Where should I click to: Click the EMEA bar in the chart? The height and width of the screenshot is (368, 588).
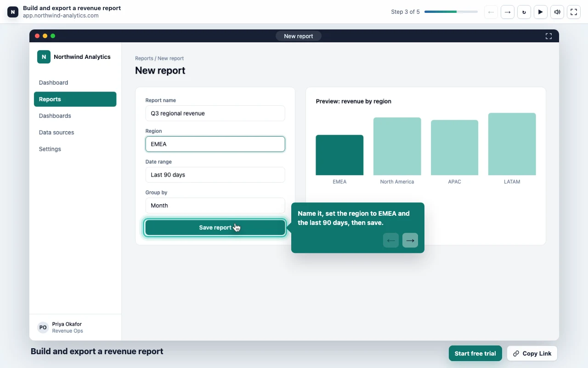pyautogui.click(x=339, y=155)
